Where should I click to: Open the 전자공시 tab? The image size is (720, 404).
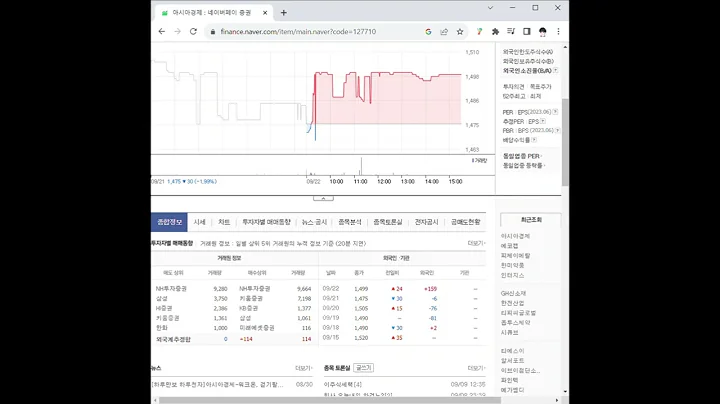click(426, 222)
